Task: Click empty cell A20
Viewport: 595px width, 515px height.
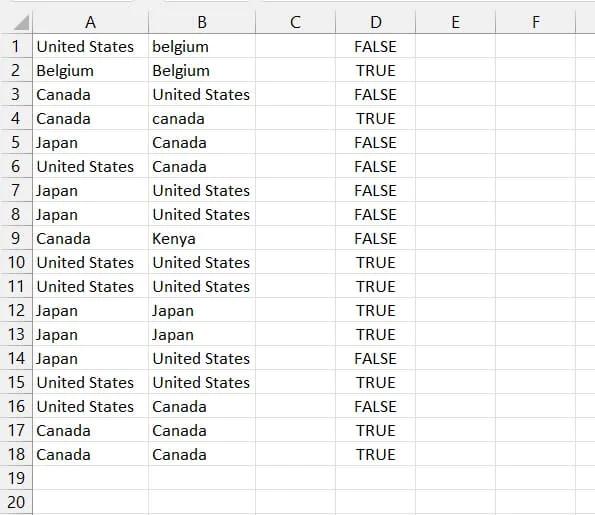Action: [91, 502]
